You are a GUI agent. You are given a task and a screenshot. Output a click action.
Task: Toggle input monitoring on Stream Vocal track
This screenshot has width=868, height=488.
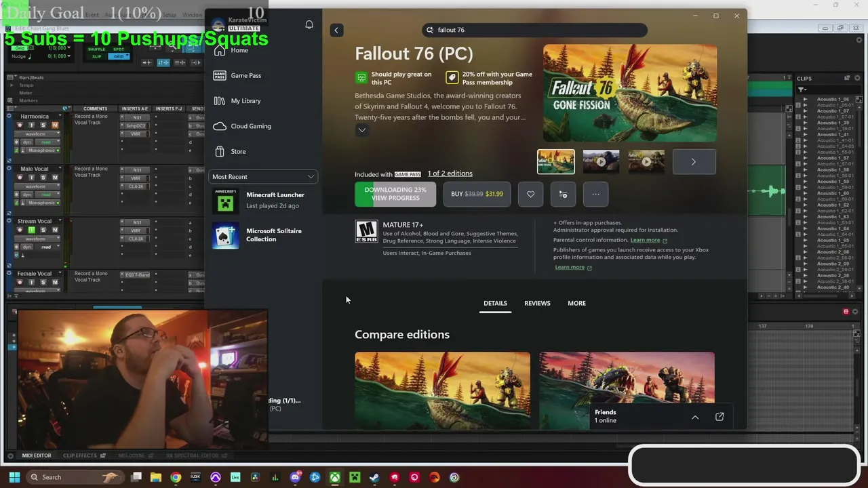coord(32,230)
